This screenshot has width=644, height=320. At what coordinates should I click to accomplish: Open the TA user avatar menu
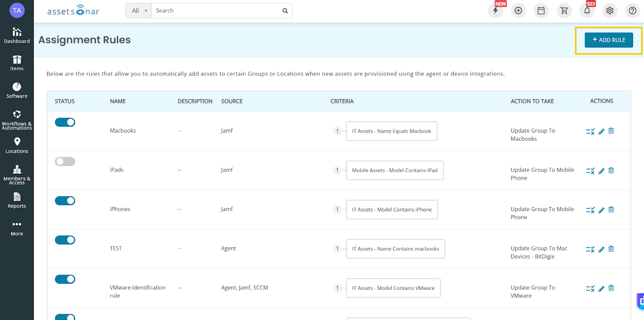pyautogui.click(x=17, y=10)
